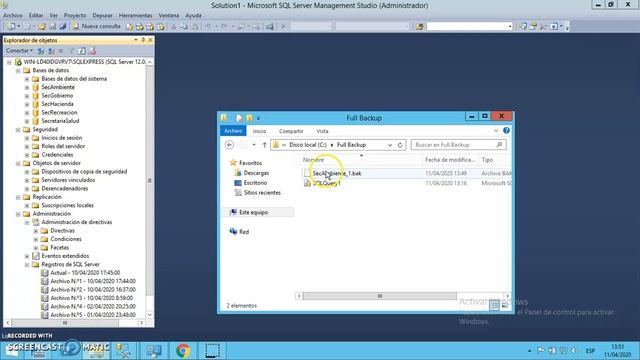Click Chrome icon on the taskbar
Screen dimensions: 640x360
click(x=183, y=351)
